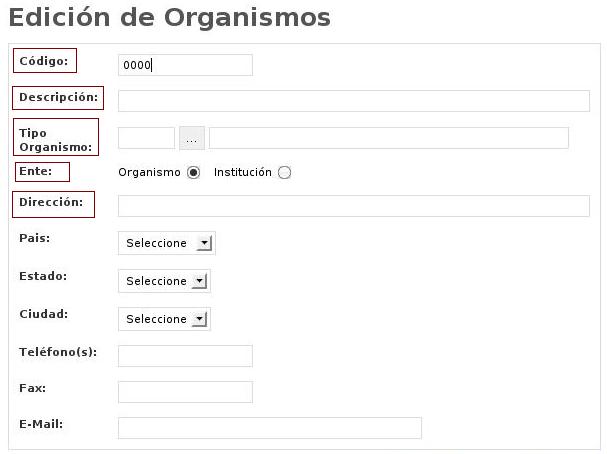Click the Dirección label
Viewport: 607px width, 454px height.
pos(51,202)
